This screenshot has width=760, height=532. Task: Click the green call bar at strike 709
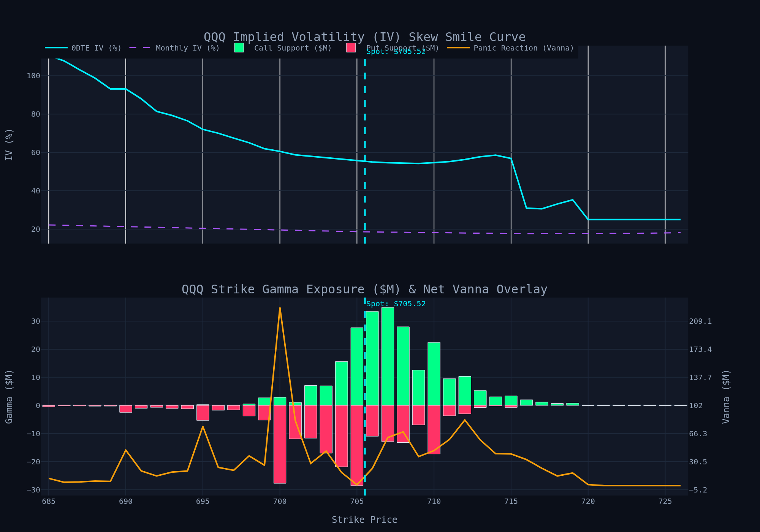[418, 388]
